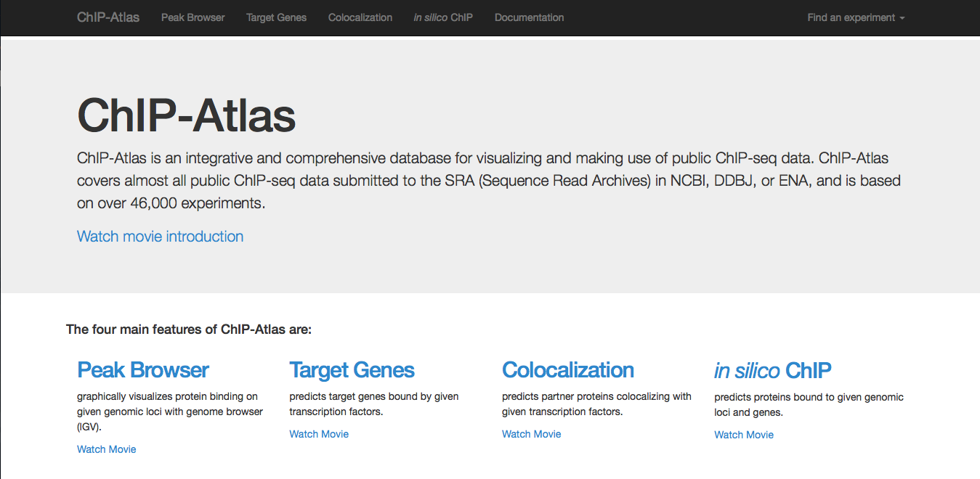Viewport: 980px width, 479px height.
Task: Open the Colocalization feature heading
Action: tap(568, 370)
